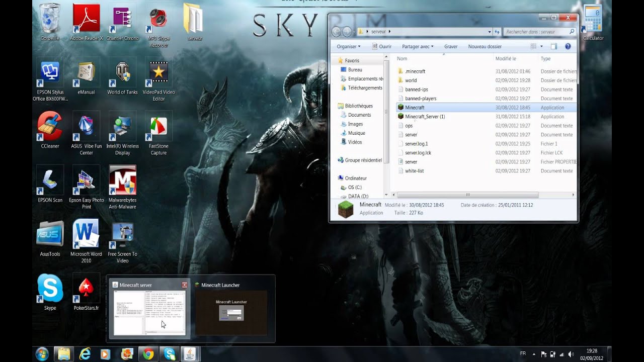Open Windows Media Player from taskbar
644x362 pixels.
click(106, 354)
